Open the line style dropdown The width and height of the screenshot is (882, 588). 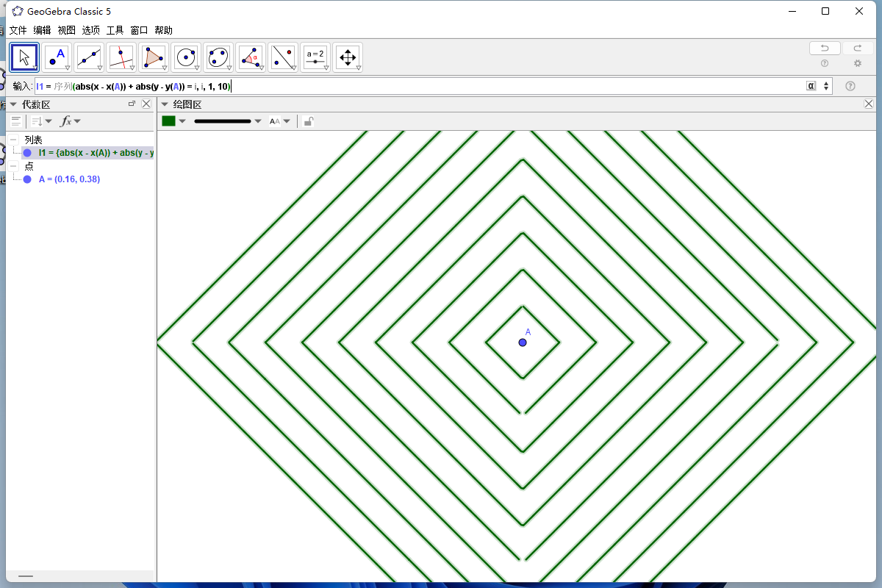click(228, 121)
